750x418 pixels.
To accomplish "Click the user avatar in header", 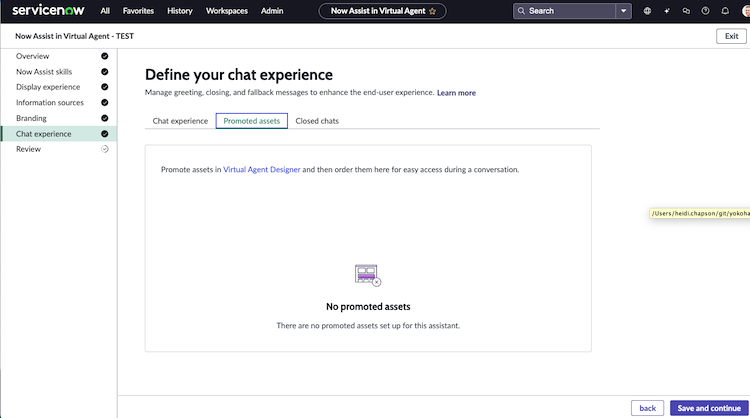I will click(x=746, y=11).
